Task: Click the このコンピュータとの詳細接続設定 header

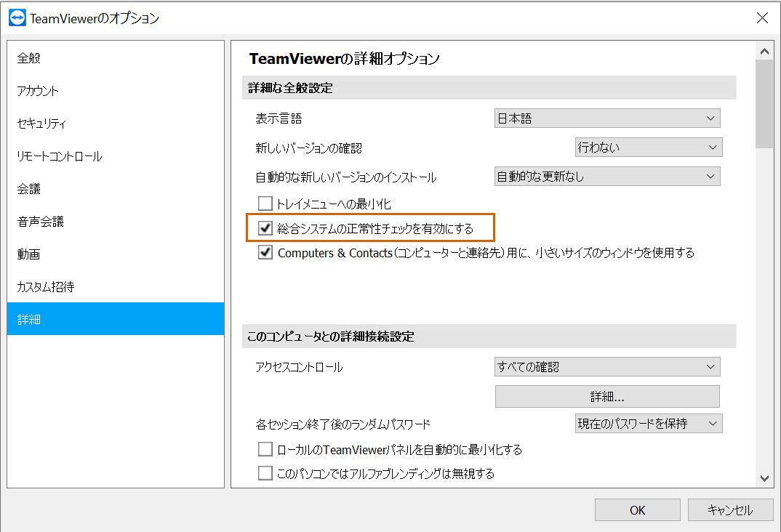Action: point(489,336)
